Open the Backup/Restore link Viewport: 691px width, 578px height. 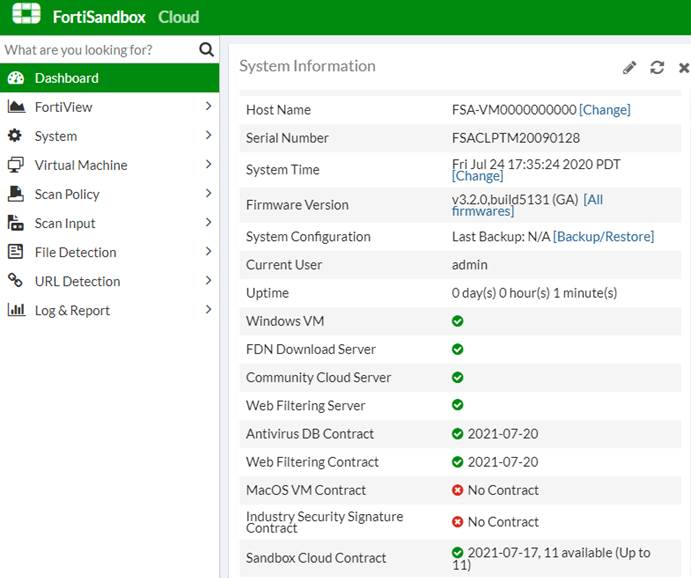point(603,237)
